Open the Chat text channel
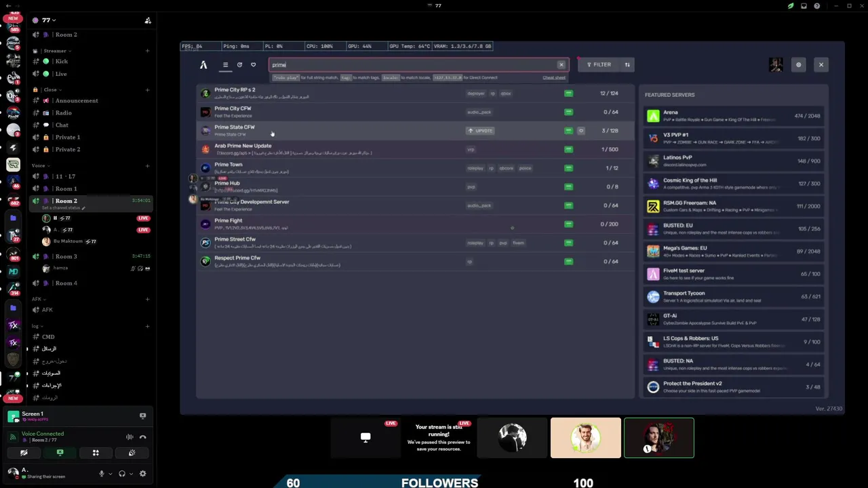This screenshot has width=868, height=488. pos(91,125)
